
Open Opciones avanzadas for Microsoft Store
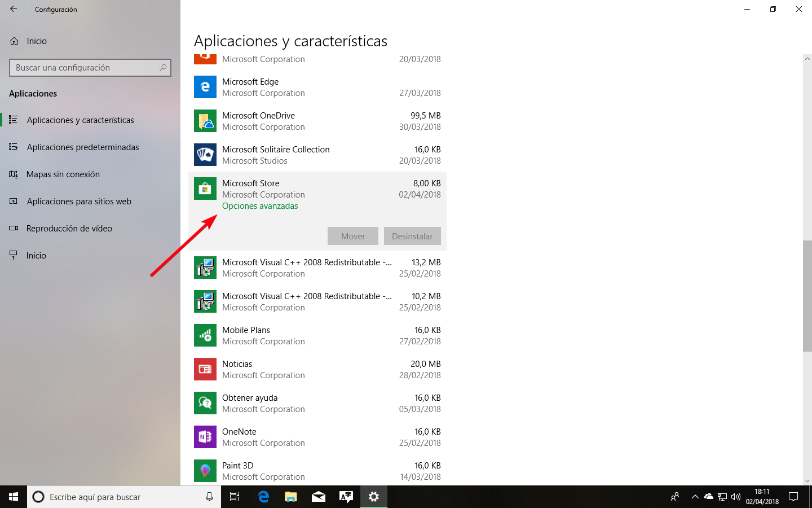260,206
